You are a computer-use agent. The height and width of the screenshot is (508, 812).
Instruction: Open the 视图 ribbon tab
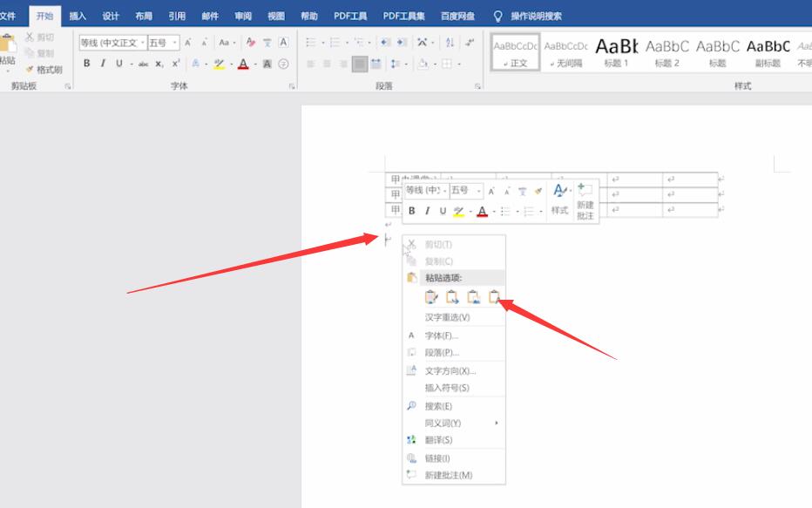point(276,16)
